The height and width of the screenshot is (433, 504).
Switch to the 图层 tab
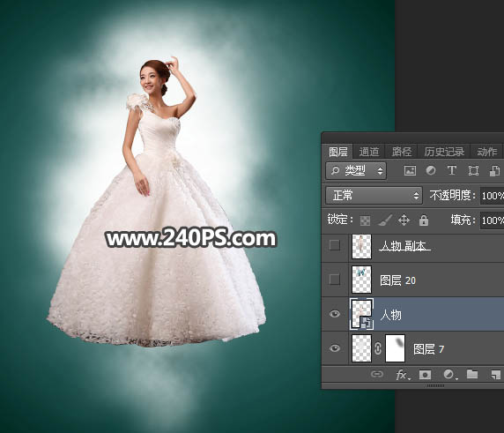337,152
